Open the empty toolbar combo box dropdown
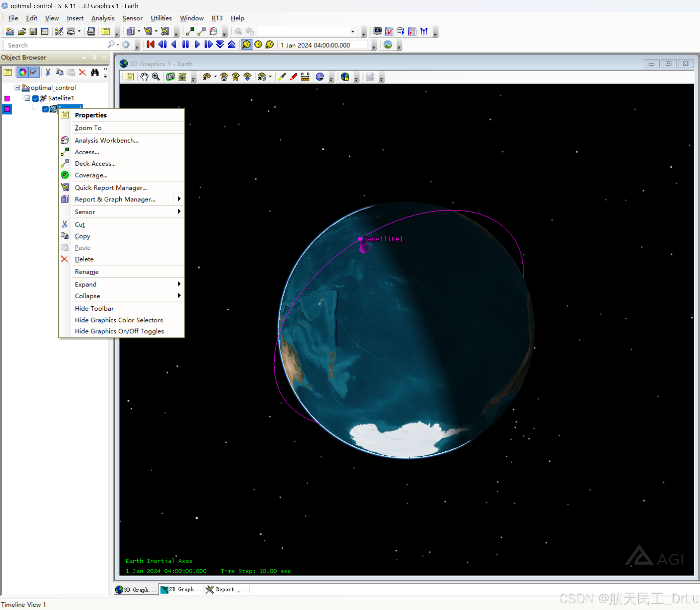The image size is (700, 610). (352, 32)
